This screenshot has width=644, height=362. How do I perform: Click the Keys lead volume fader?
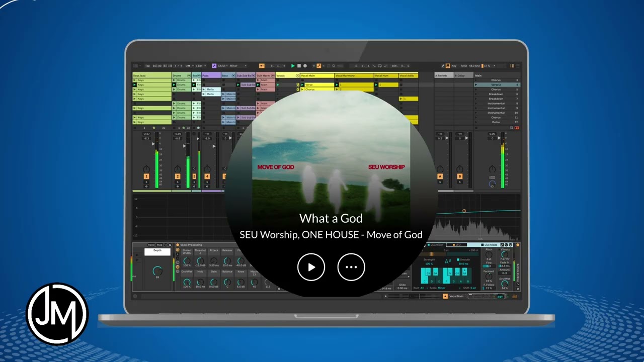pyautogui.click(x=153, y=144)
